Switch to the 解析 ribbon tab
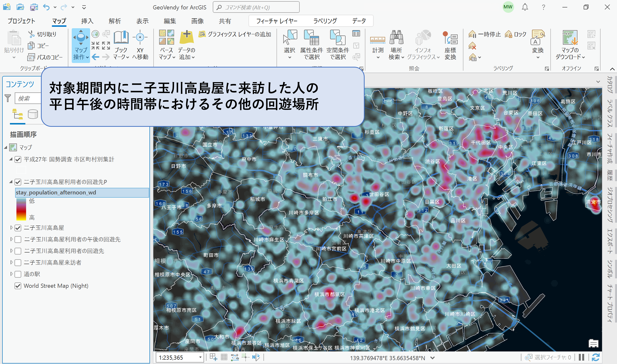Image resolution: width=617 pixels, height=364 pixels. pyautogui.click(x=115, y=21)
